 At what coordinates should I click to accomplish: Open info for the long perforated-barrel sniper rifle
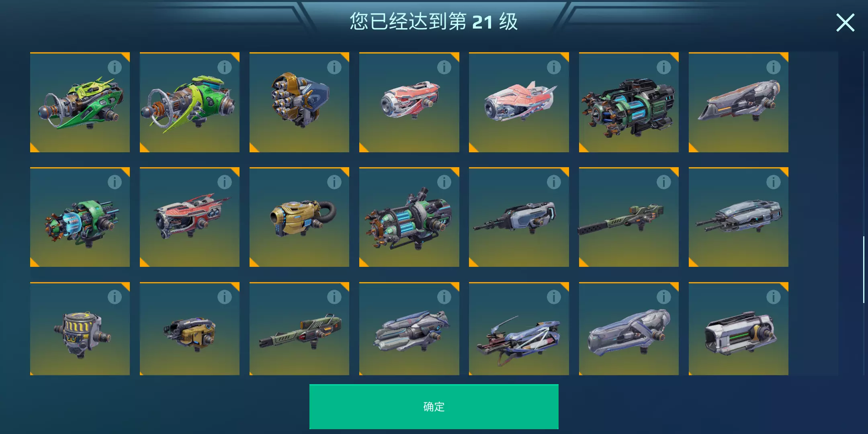[663, 182]
